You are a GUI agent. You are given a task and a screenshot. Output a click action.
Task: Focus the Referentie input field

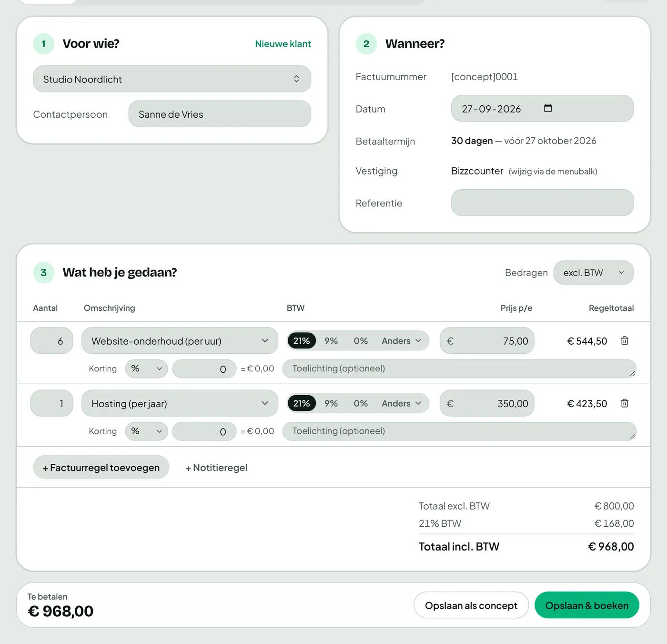(542, 203)
